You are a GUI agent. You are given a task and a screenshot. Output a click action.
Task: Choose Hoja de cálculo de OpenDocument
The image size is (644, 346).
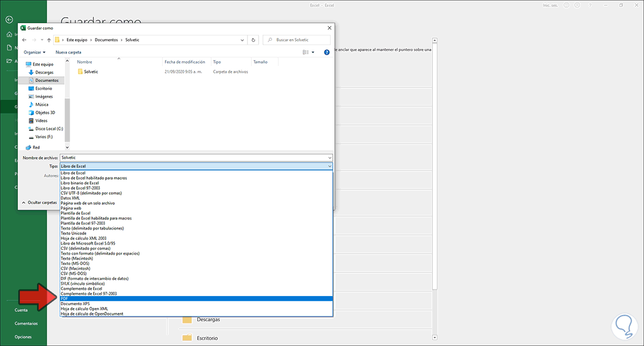(x=196, y=314)
